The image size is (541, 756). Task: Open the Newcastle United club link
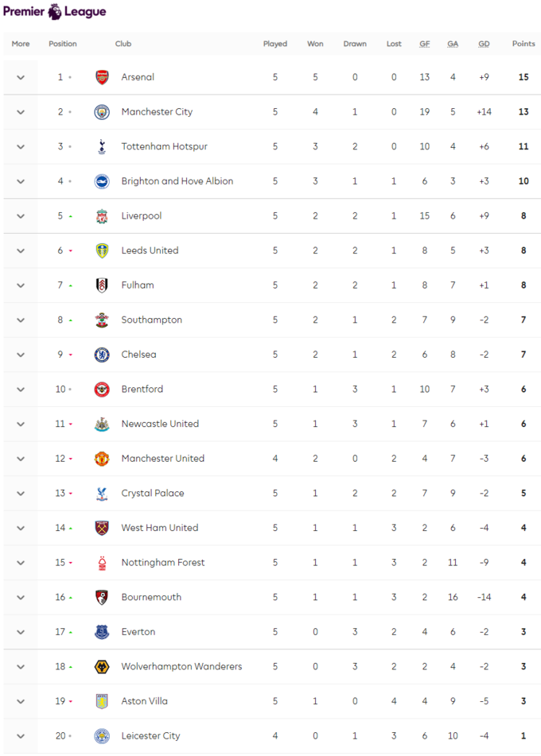click(160, 424)
